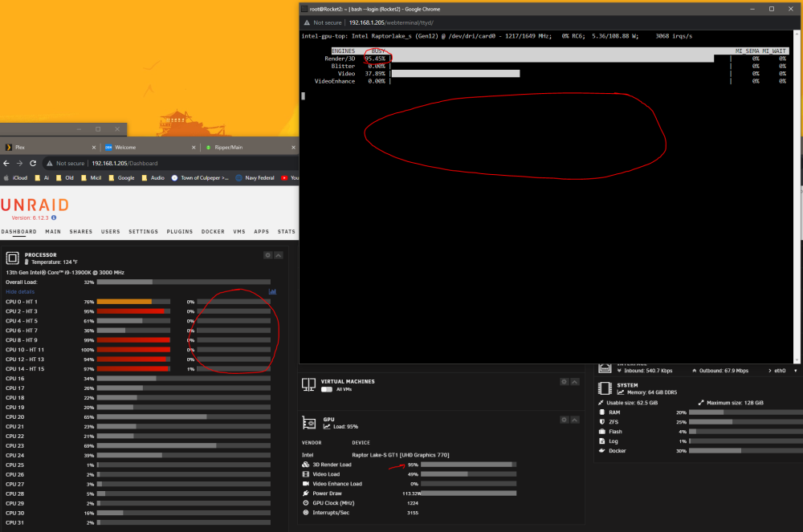
Task: Open the iCloud bookmark
Action: pyautogui.click(x=15, y=178)
